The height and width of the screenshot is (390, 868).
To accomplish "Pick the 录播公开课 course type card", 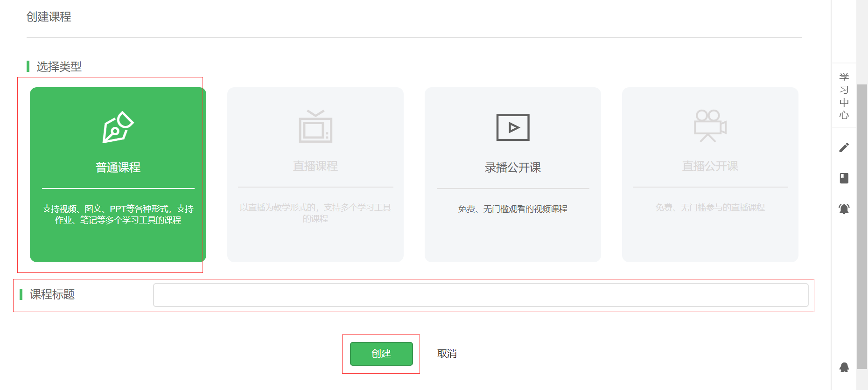I will 513,174.
